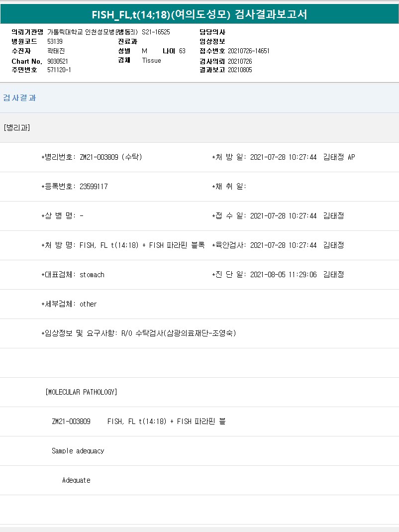Click reception number 20210726-14651

point(249,51)
